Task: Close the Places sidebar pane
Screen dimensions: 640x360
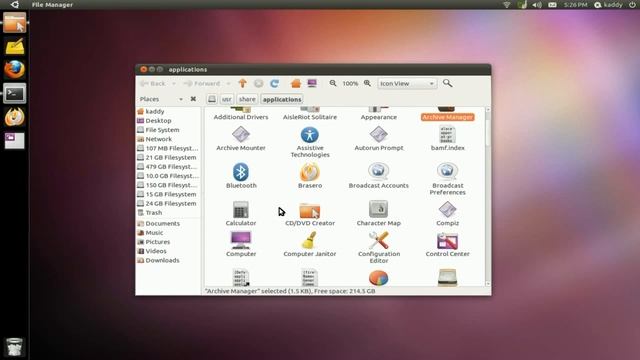Action: coord(193,99)
